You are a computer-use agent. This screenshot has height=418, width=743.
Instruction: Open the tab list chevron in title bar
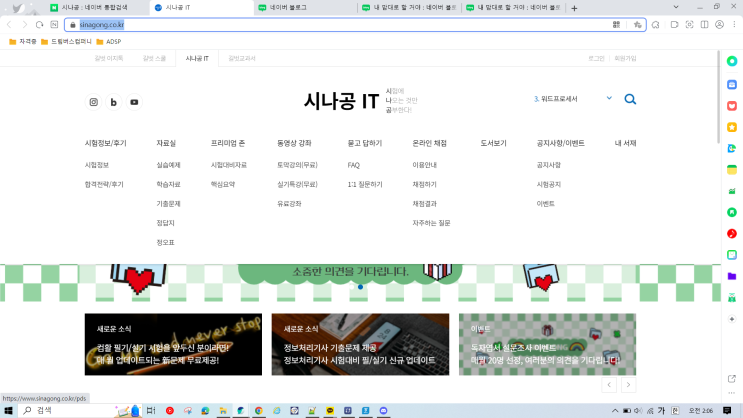click(x=676, y=7)
